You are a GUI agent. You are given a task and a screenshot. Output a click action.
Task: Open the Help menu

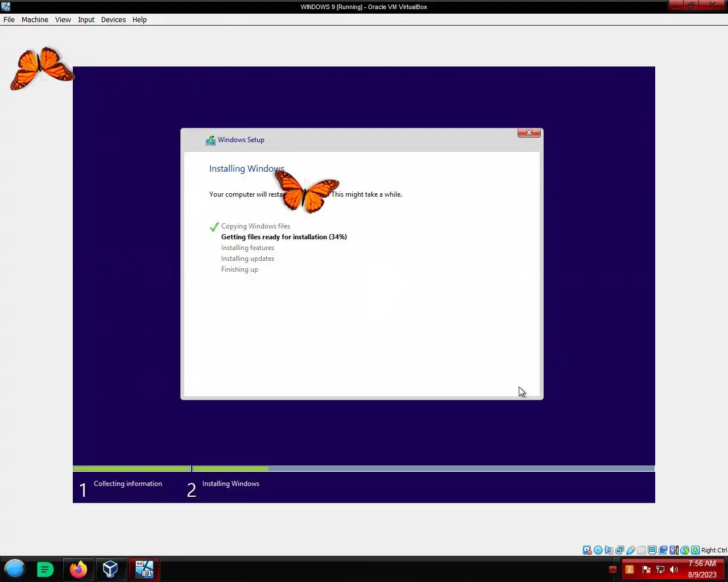[x=139, y=19]
